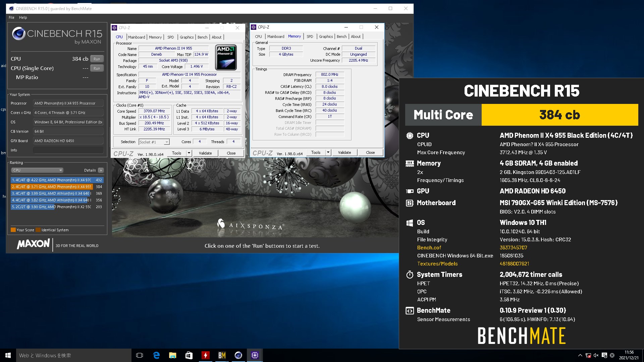The image size is (644, 362).
Task: Click Motherboard icon in BenchMate panel
Action: point(410,203)
